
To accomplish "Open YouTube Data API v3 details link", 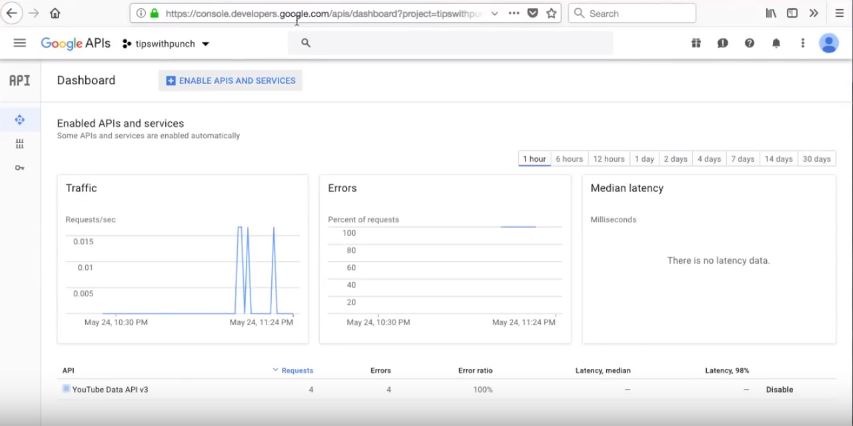I will pyautogui.click(x=110, y=389).
